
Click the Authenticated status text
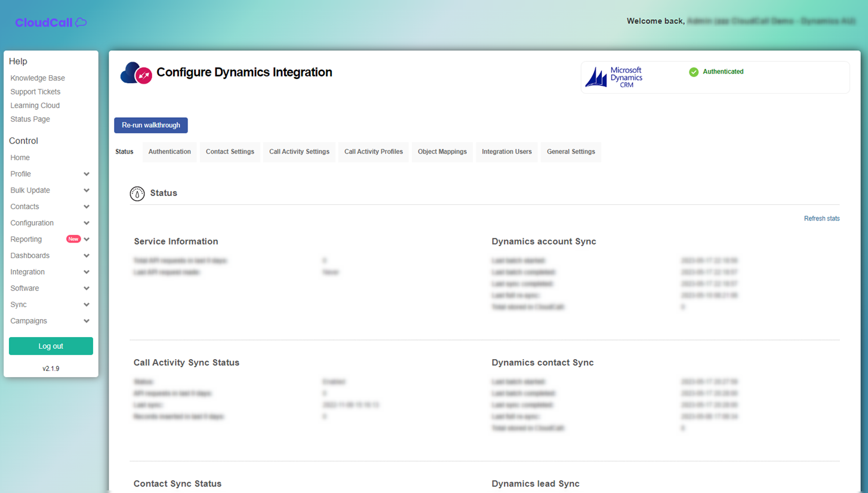723,72
